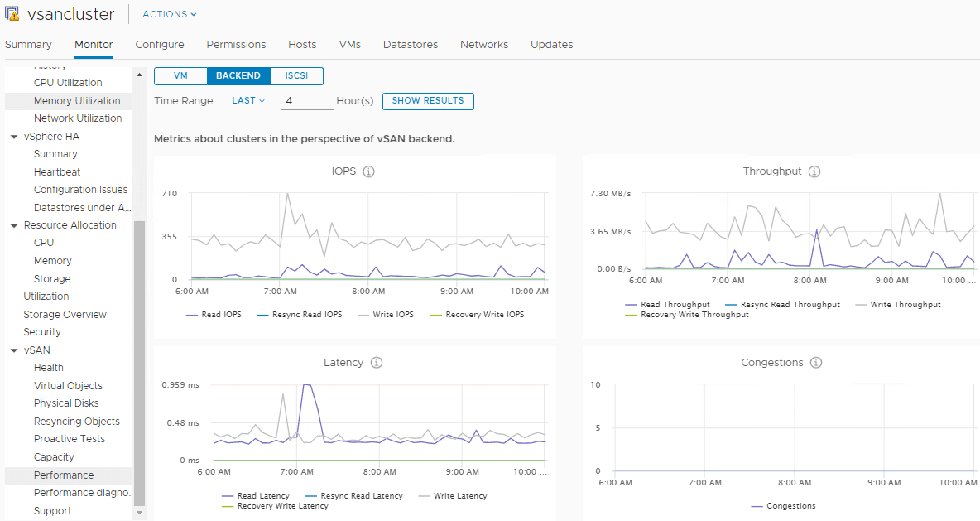The image size is (980, 521).
Task: Open the LAST time range dropdown
Action: click(247, 100)
